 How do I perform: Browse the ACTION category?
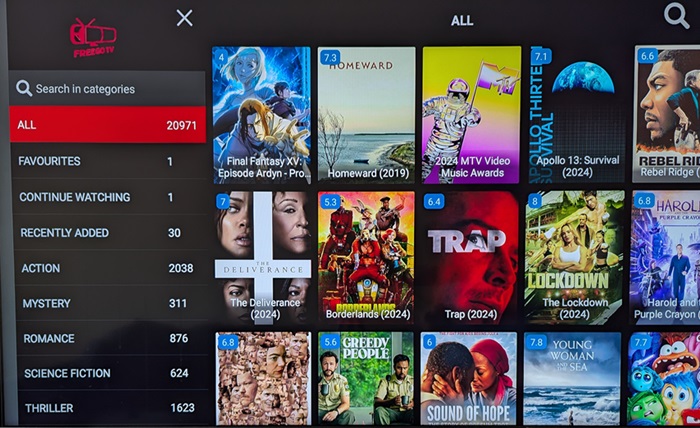click(x=112, y=268)
